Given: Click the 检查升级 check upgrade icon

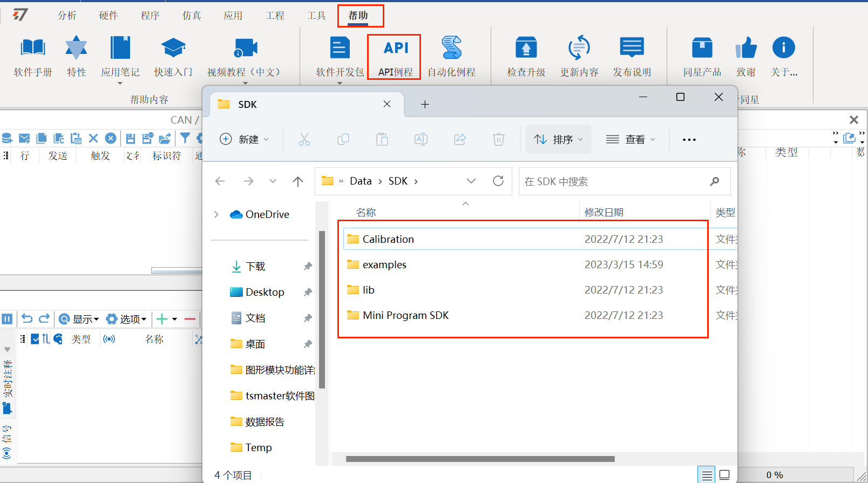Looking at the screenshot, I should pyautogui.click(x=526, y=49).
